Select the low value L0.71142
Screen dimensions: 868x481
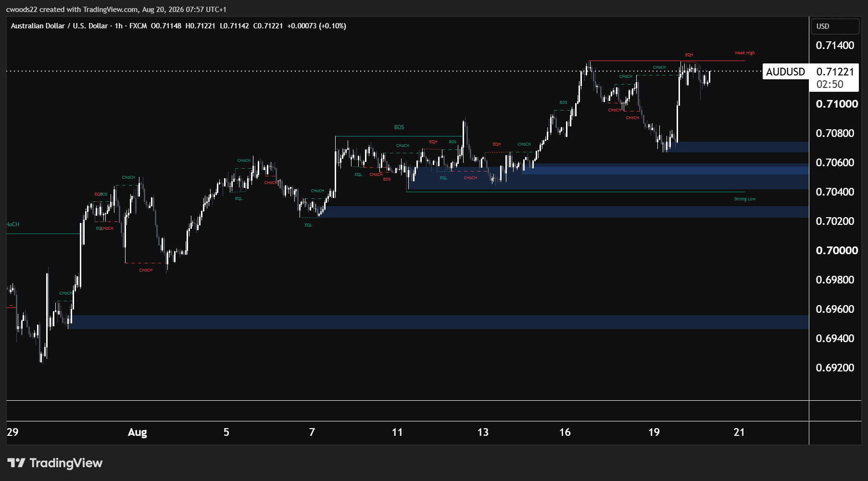234,26
